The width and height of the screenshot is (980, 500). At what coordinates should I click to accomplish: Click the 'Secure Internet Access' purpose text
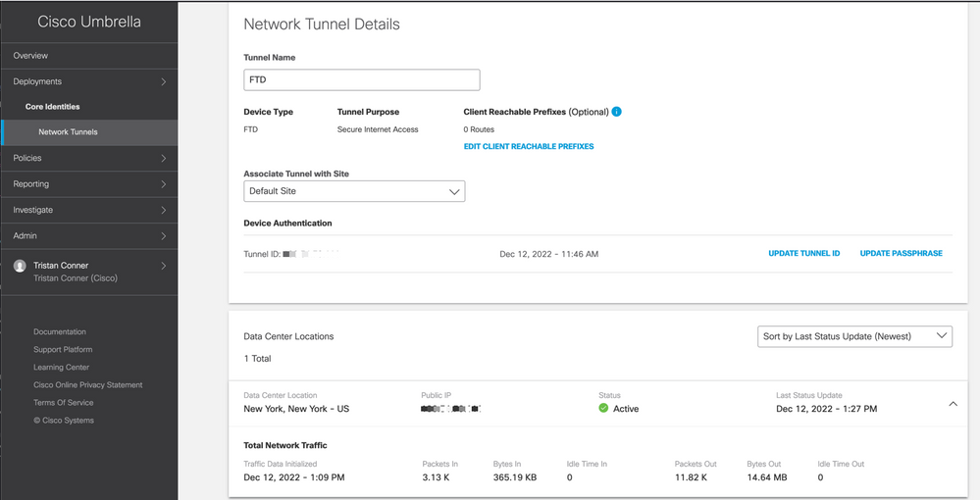(x=378, y=129)
